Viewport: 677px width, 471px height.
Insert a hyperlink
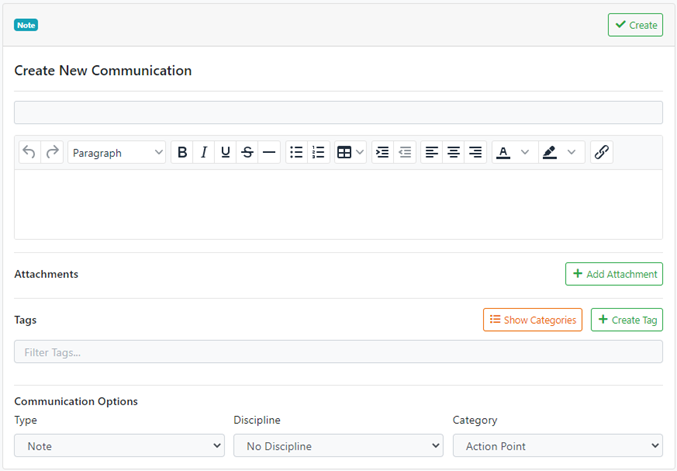pyautogui.click(x=601, y=153)
